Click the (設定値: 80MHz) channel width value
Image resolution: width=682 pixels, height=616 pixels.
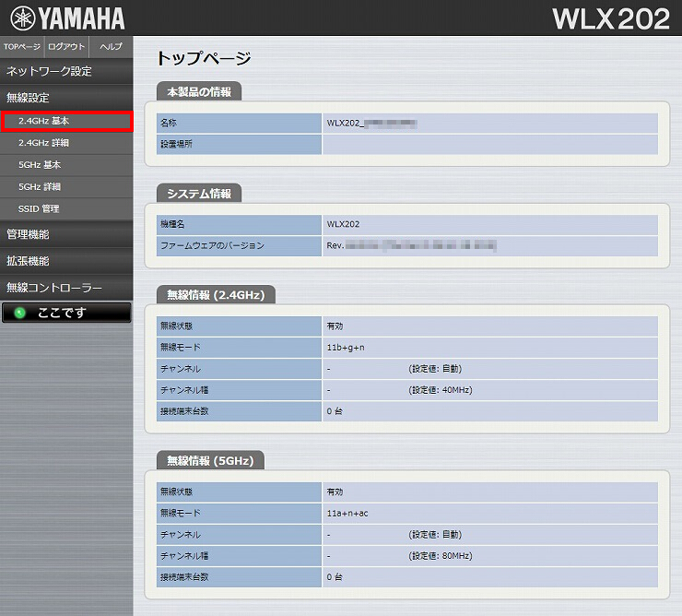(x=441, y=556)
